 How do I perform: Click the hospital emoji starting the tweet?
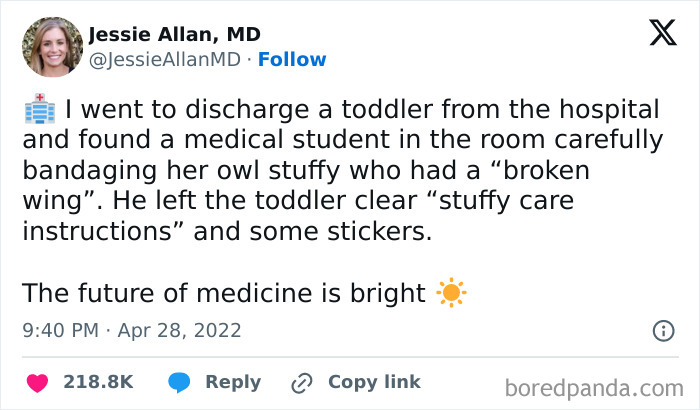pyautogui.click(x=40, y=109)
